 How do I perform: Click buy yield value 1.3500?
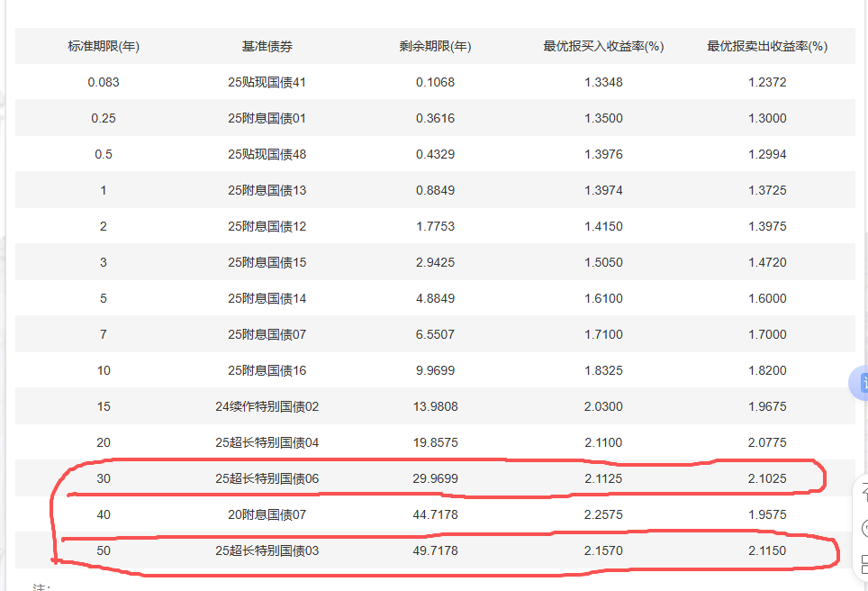[x=603, y=119]
